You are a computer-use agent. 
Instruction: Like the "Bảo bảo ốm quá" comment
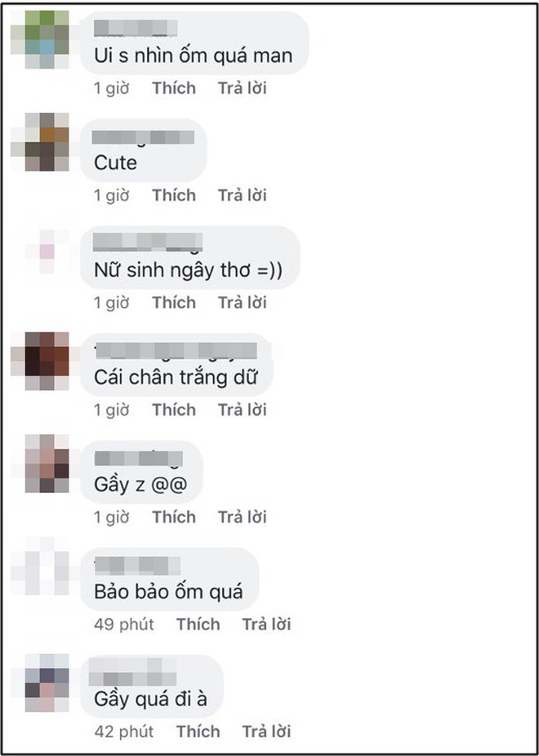click(198, 624)
